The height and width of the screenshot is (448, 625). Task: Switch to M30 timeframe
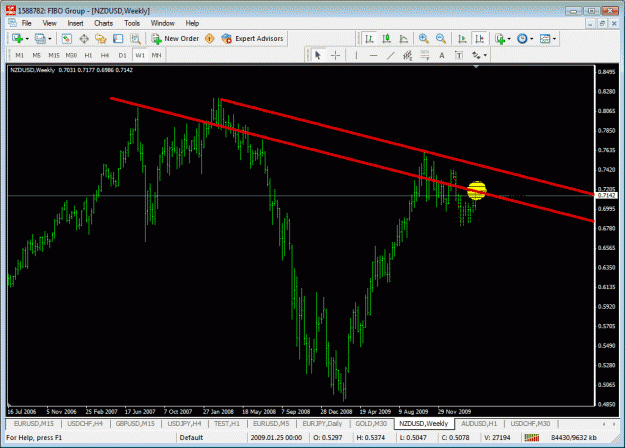tap(71, 55)
